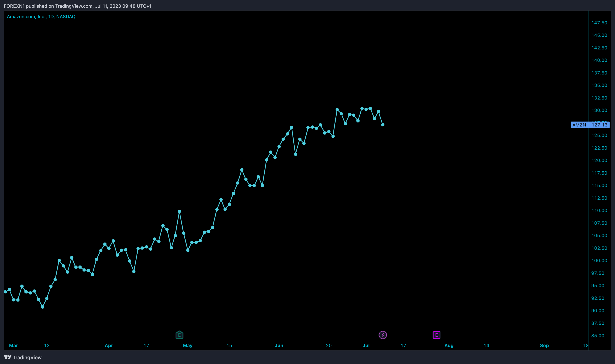Click the magenta upcoming earnings E icon
615x364 pixels.
[x=436, y=335]
